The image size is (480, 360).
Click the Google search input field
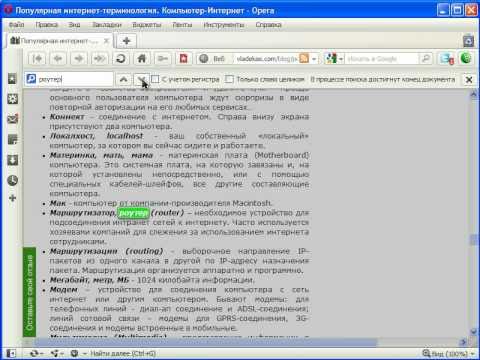(381, 59)
